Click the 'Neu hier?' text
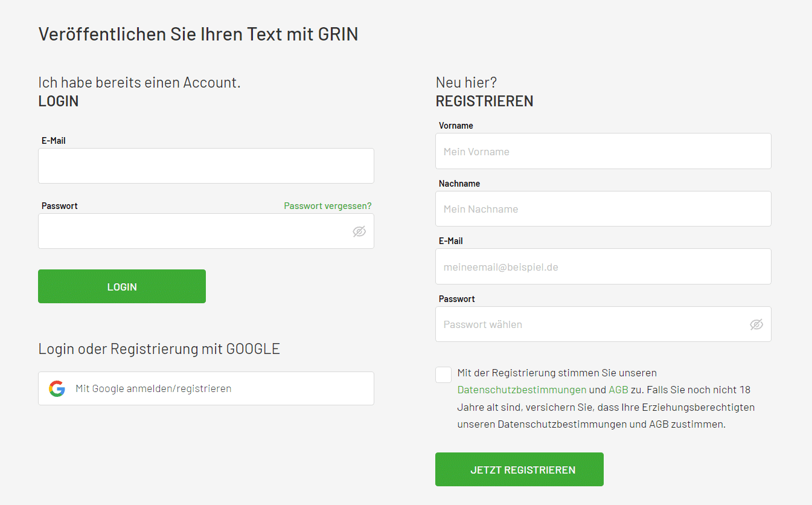 tap(466, 82)
